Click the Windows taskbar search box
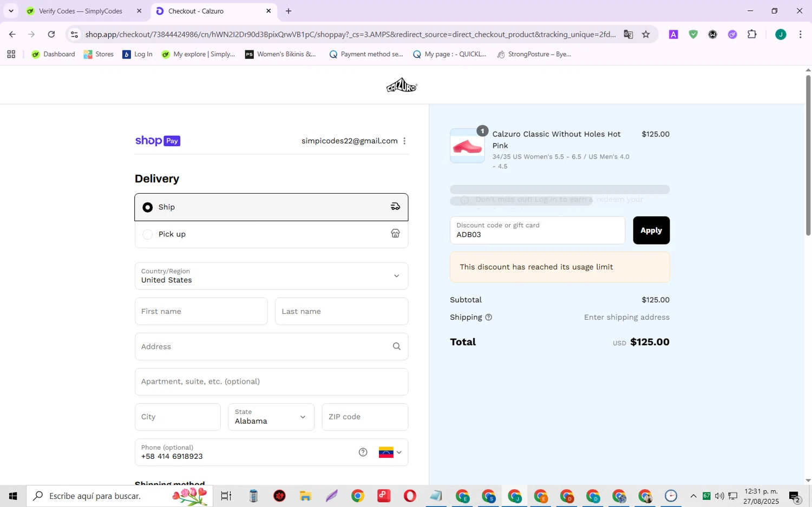The width and height of the screenshot is (812, 507). [x=119, y=496]
